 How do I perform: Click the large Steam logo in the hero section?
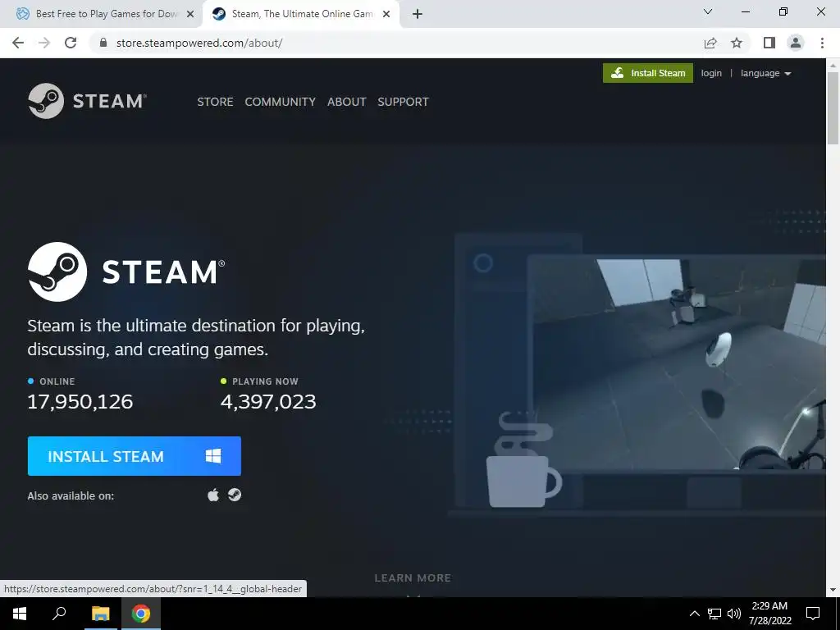tap(126, 272)
